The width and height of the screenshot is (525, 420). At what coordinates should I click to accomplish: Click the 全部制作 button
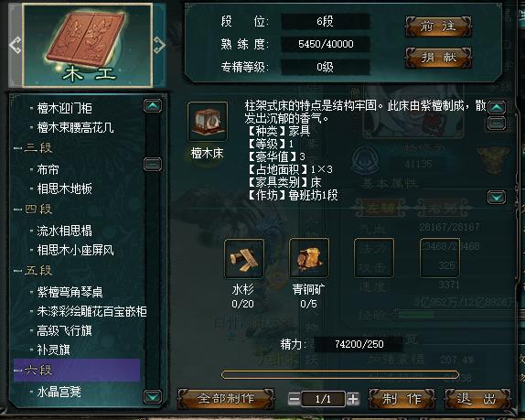(226, 399)
